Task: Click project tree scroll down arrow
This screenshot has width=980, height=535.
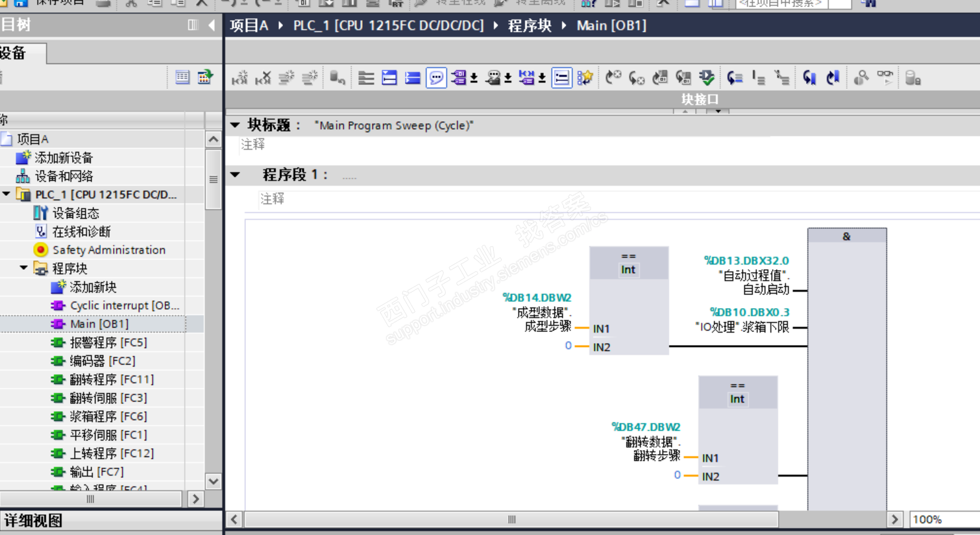Action: coord(214,481)
